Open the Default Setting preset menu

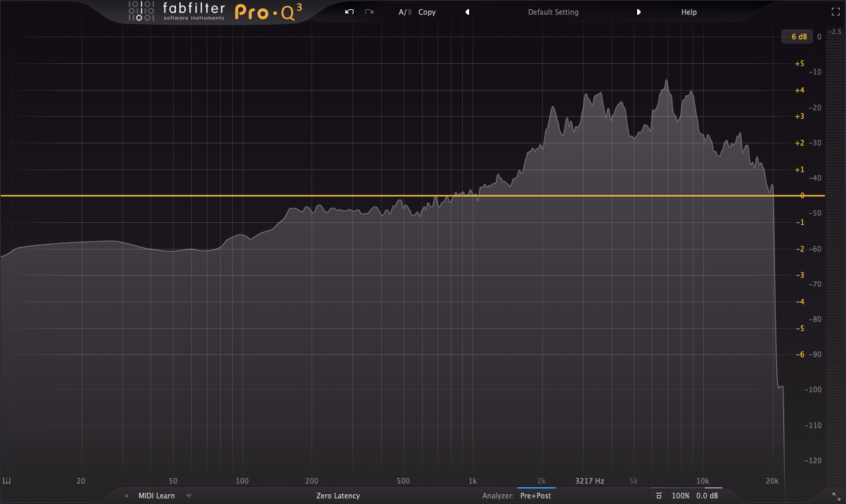(x=553, y=12)
